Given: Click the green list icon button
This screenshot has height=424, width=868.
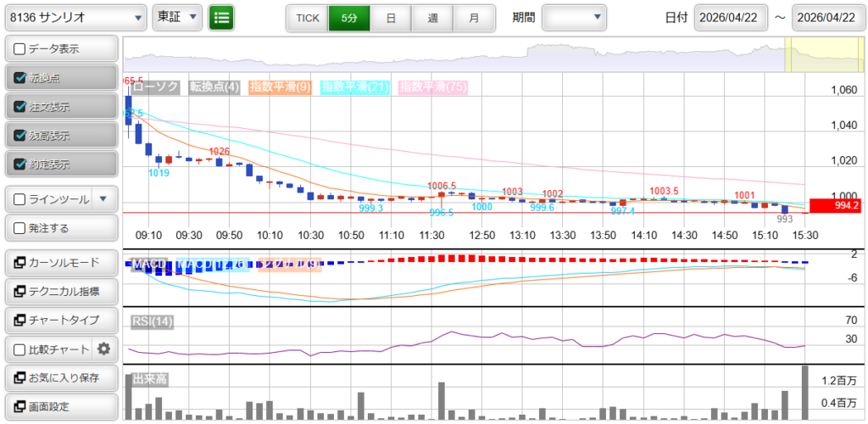Looking at the screenshot, I should point(221,17).
